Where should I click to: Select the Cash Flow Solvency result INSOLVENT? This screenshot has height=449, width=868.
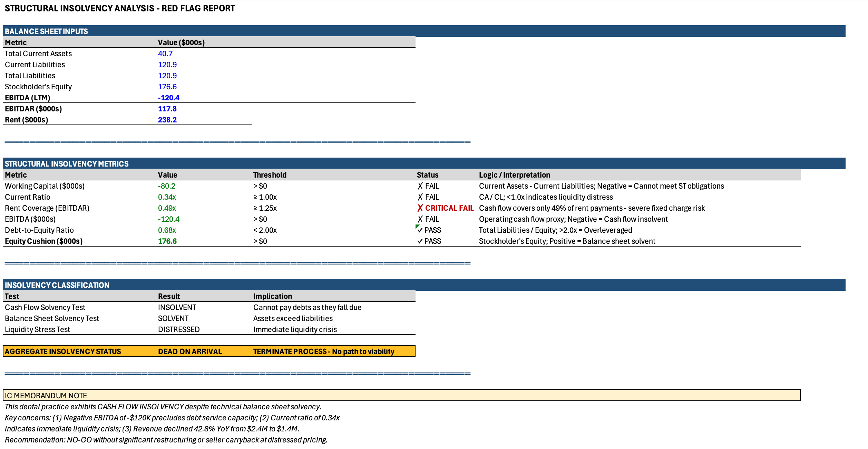(177, 308)
